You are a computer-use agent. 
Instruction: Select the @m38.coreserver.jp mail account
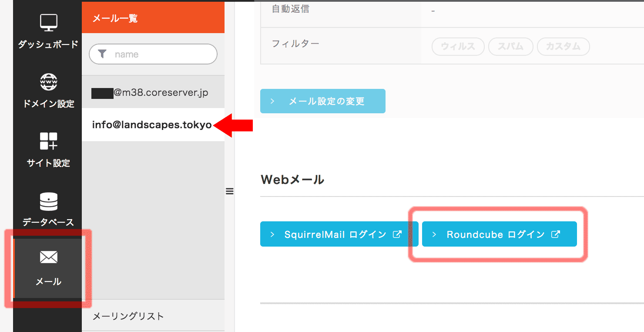(153, 92)
